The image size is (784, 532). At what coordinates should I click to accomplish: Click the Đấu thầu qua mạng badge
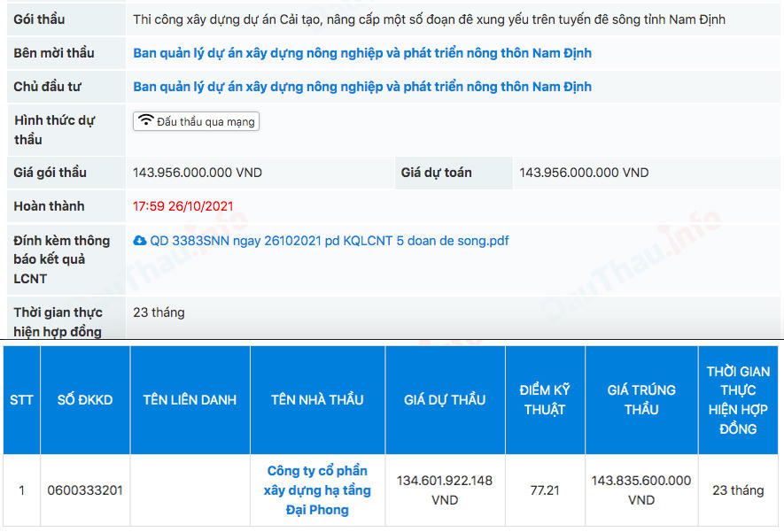click(196, 121)
